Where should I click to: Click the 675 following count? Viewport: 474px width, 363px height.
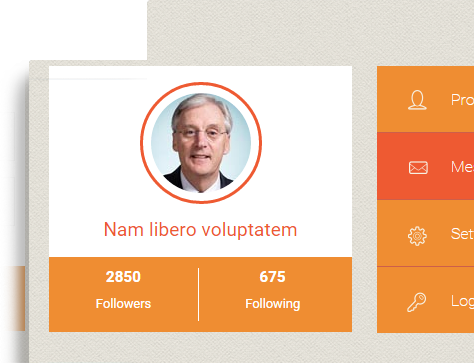tap(272, 277)
